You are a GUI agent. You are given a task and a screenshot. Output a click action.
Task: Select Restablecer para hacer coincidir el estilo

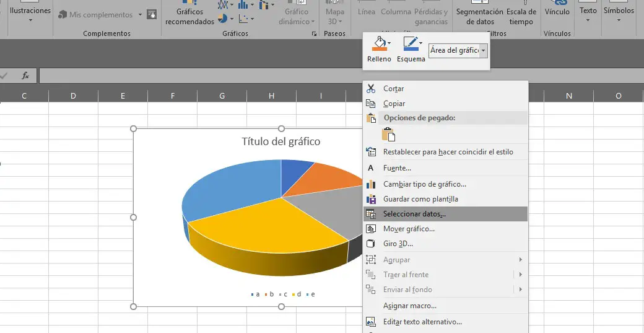click(445, 152)
